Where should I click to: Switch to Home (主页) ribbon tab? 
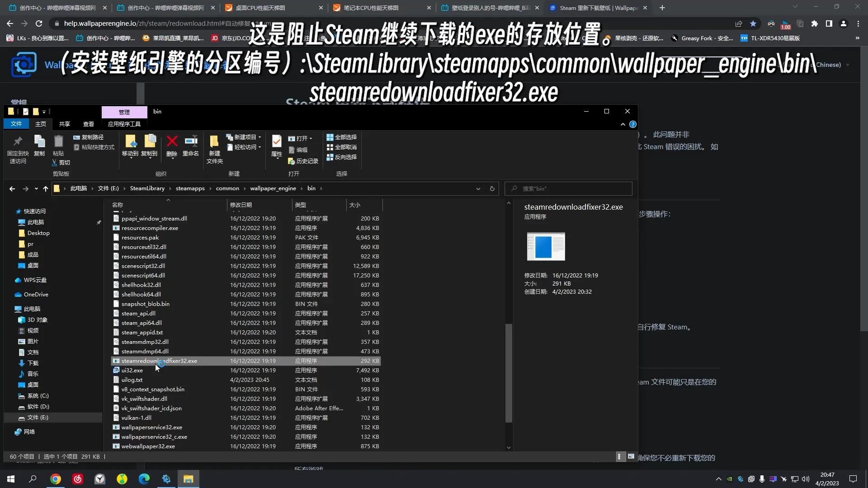coord(41,124)
